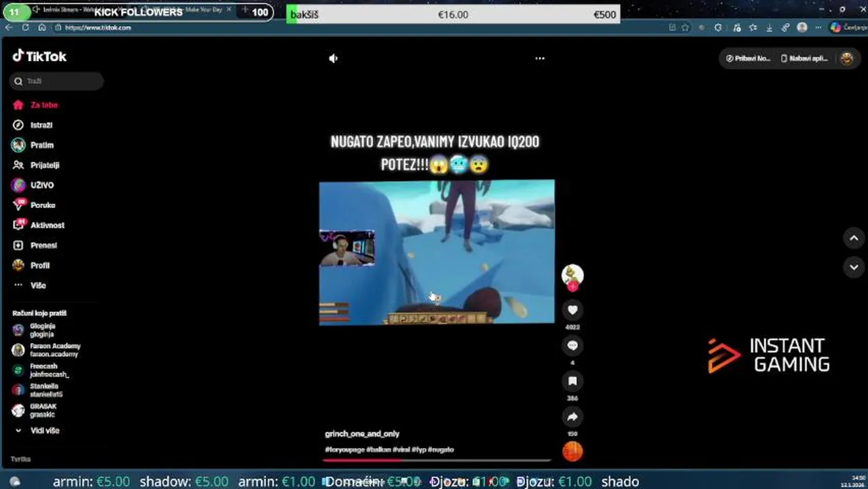Go to the next video arrow

click(854, 268)
